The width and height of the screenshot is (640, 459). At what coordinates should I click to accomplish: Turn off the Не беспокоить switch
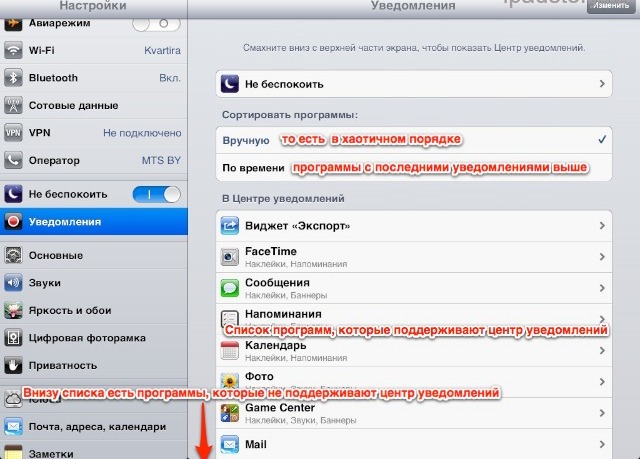[x=156, y=195]
